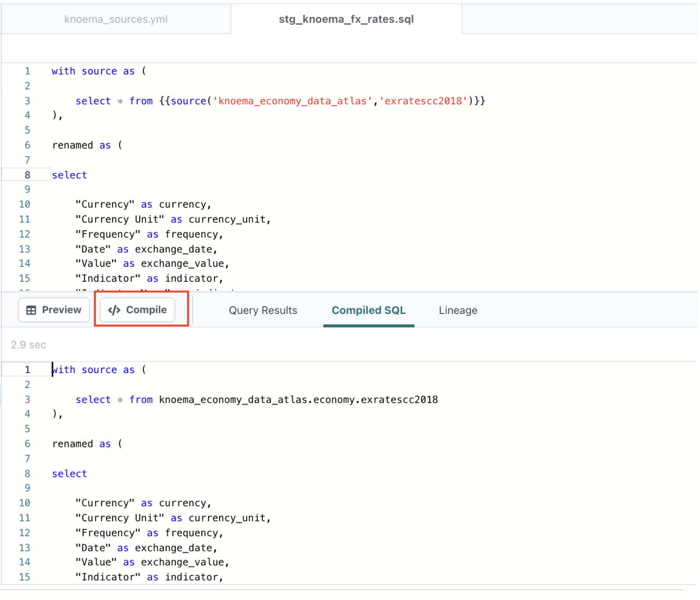The image size is (700, 600).
Task: Click the code brackets icon on Compile
Action: click(x=114, y=310)
